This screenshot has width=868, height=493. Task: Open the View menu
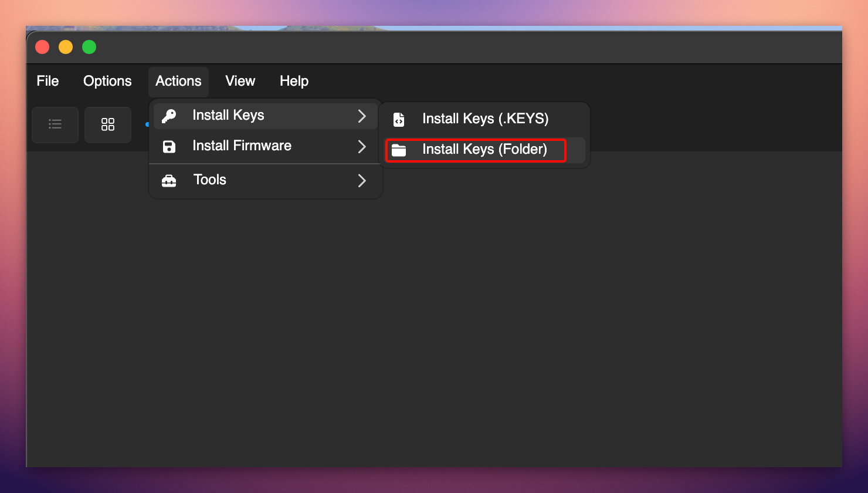coord(240,81)
